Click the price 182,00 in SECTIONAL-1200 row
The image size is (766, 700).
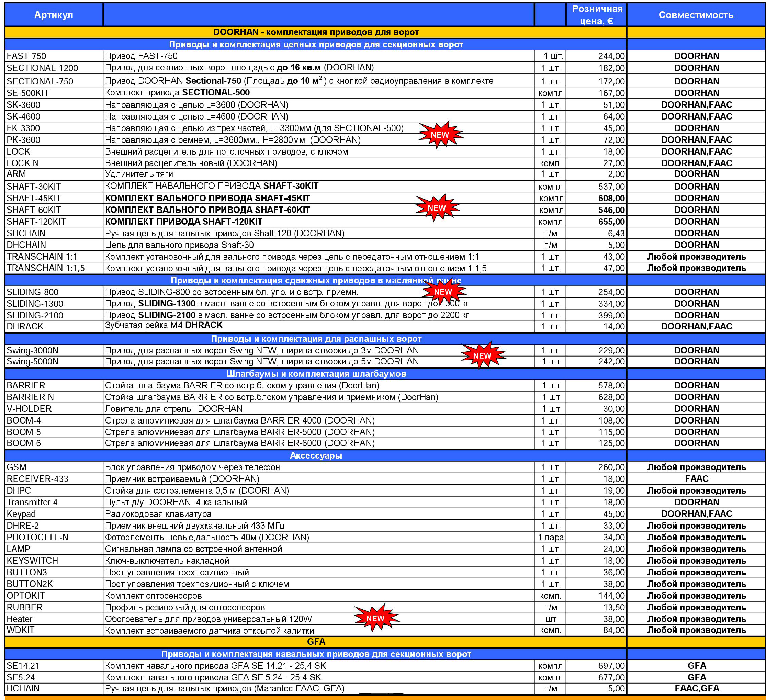611,68
